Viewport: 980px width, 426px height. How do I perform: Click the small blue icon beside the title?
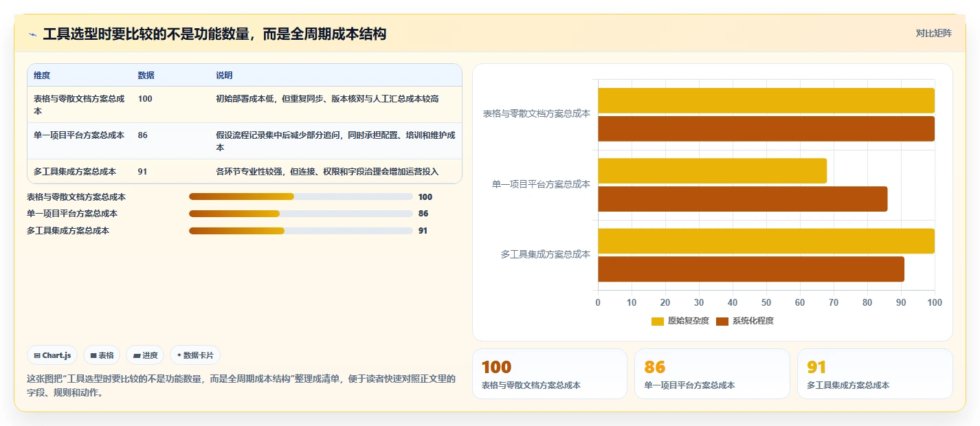[32, 34]
